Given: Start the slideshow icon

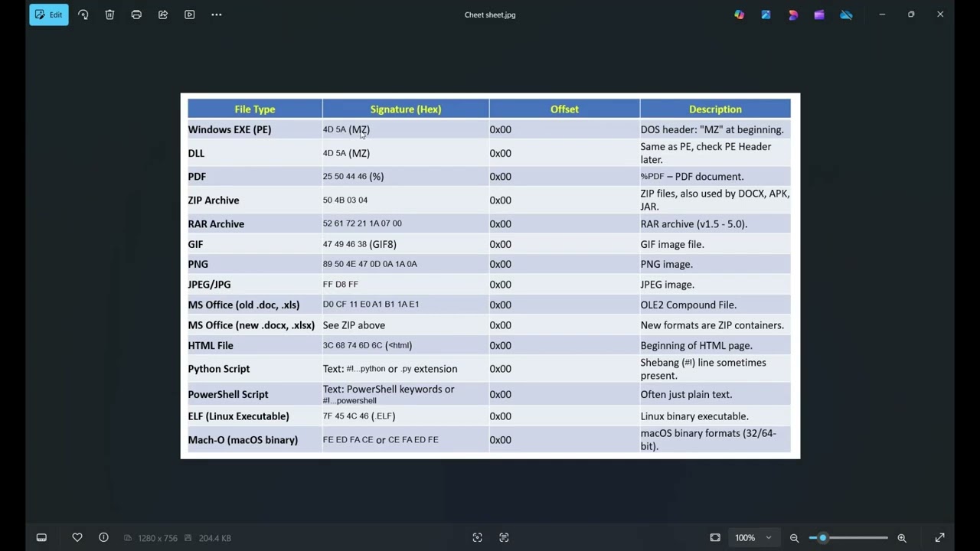Looking at the screenshot, I should tap(190, 15).
